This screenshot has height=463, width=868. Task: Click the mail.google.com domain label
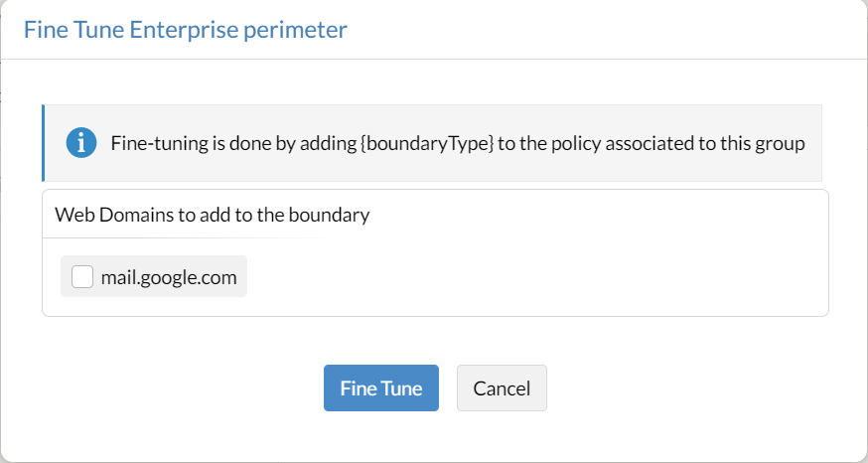(x=169, y=277)
